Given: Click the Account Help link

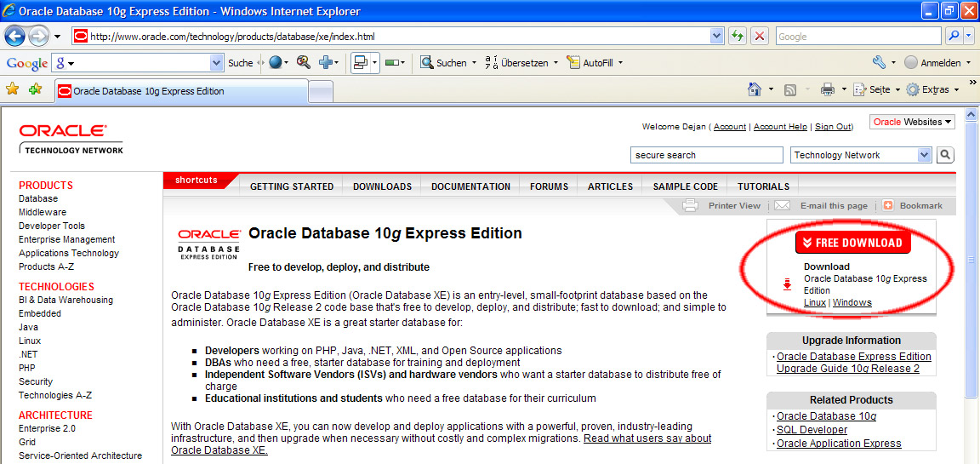Looking at the screenshot, I should 780,126.
